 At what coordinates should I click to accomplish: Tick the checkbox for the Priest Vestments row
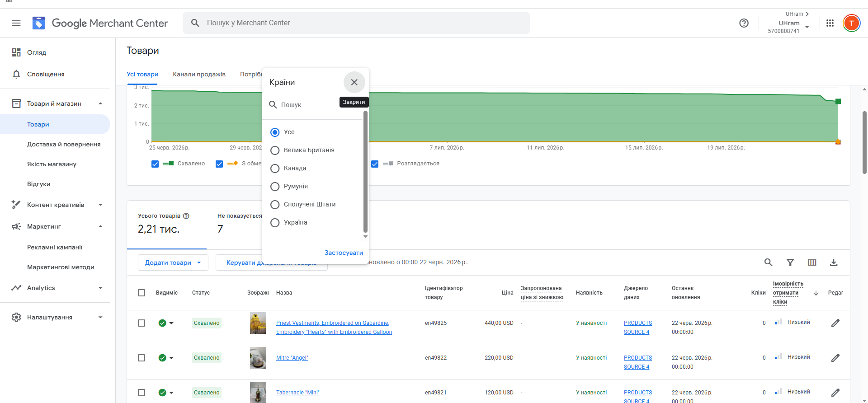coord(142,323)
